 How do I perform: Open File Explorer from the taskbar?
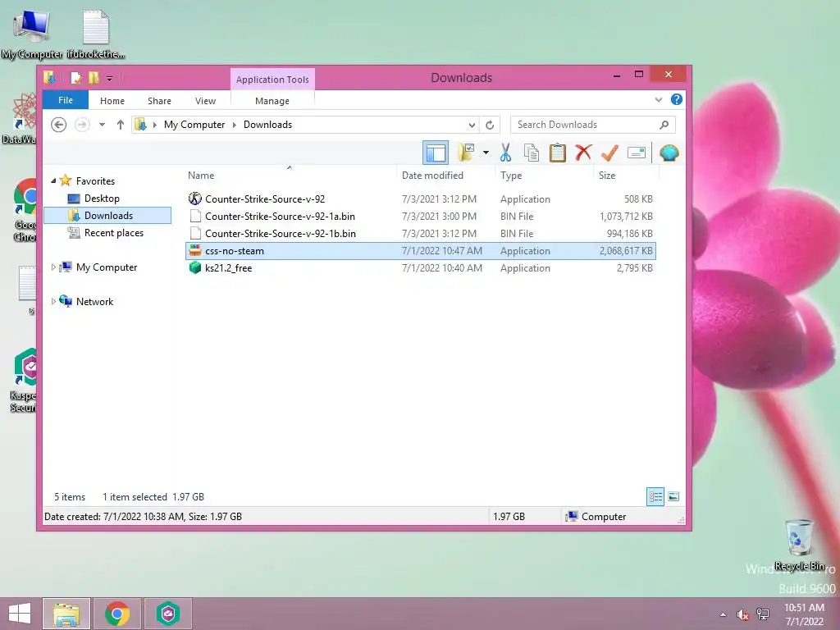[66, 614]
